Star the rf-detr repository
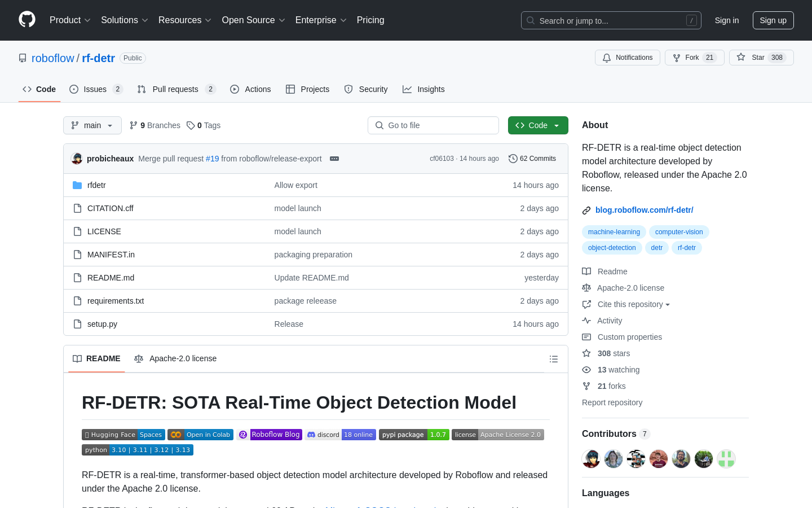812x508 pixels. click(761, 58)
